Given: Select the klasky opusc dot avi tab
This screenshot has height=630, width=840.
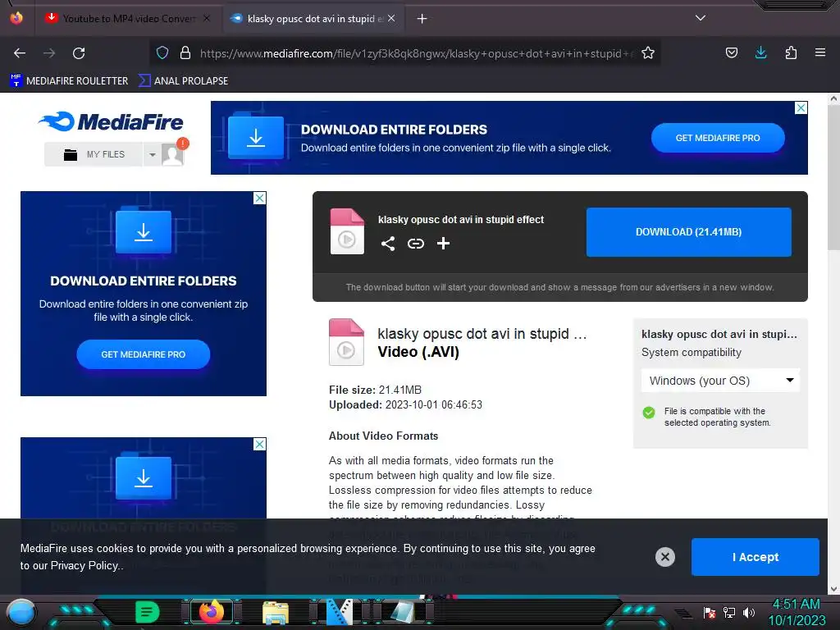Looking at the screenshot, I should click(x=313, y=18).
